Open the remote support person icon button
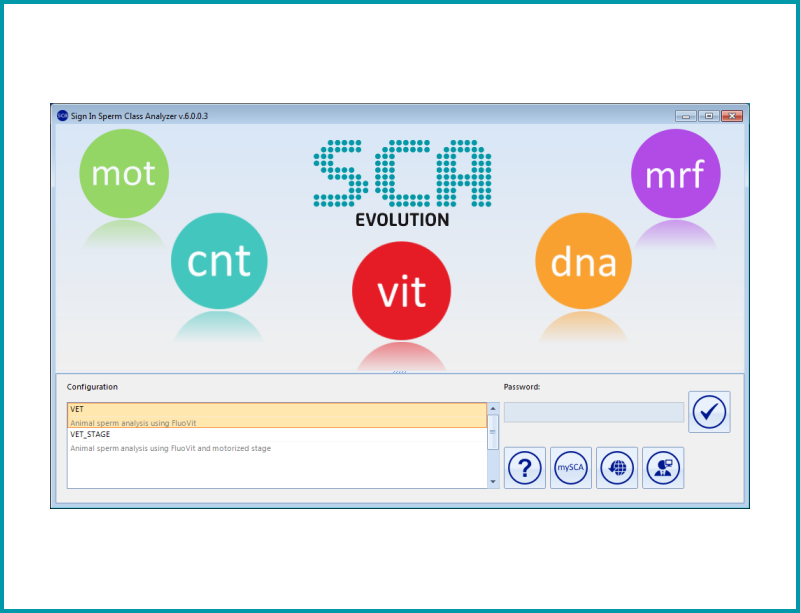 tap(663, 468)
